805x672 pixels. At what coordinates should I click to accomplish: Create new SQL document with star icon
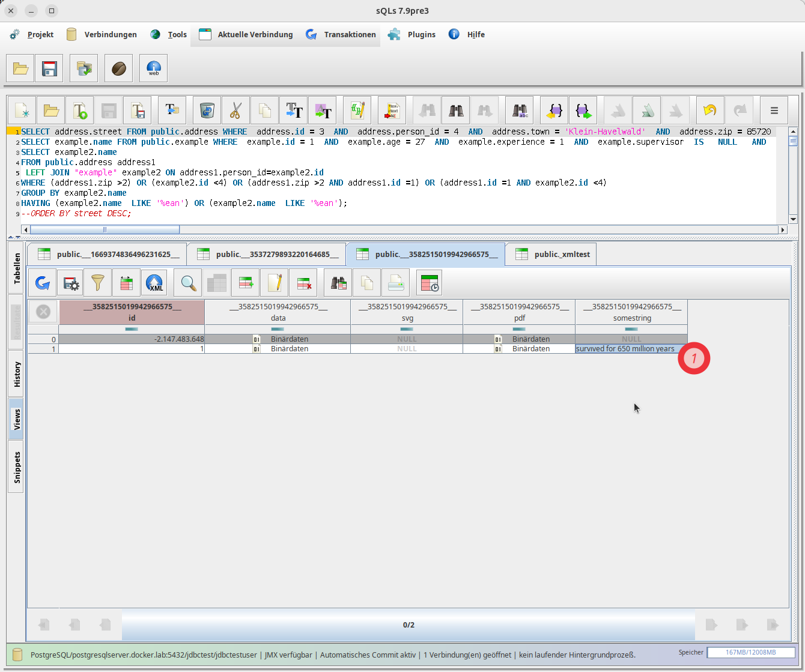(x=22, y=110)
